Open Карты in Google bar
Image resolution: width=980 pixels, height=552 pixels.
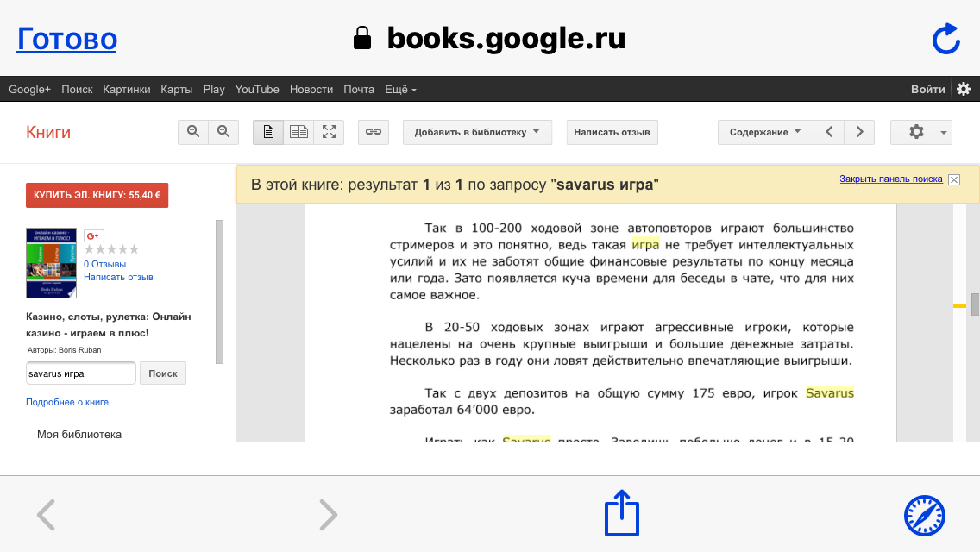[x=176, y=90]
